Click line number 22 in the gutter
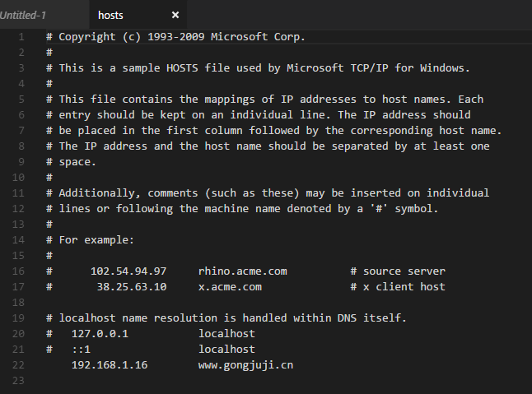This screenshot has width=532, height=394. pyautogui.click(x=18, y=365)
